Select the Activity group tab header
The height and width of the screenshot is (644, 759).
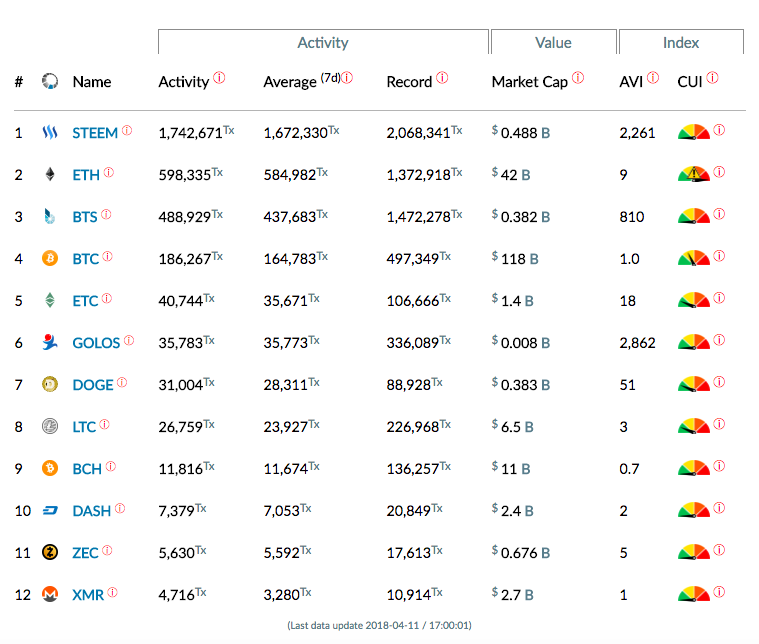tap(323, 43)
